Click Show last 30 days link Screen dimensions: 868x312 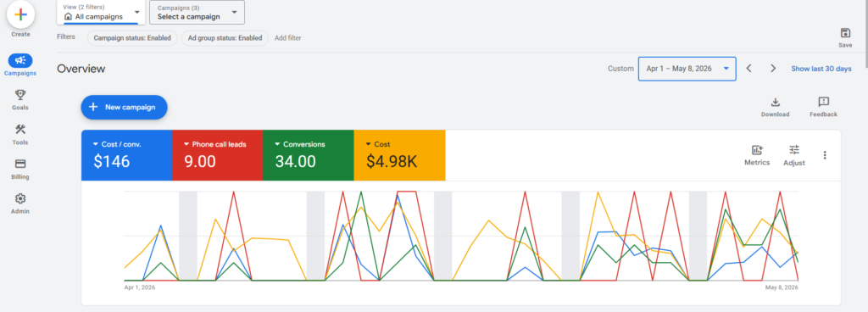(821, 69)
